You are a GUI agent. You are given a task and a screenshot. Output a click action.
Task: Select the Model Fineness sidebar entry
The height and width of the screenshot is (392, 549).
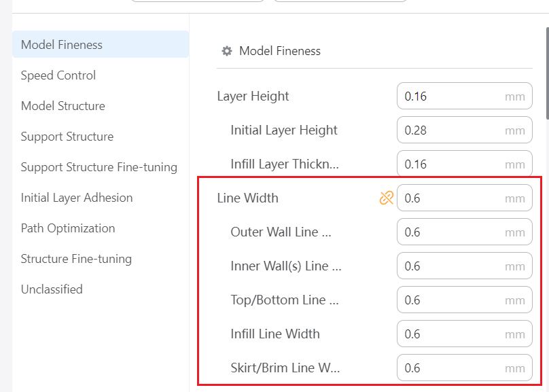60,44
